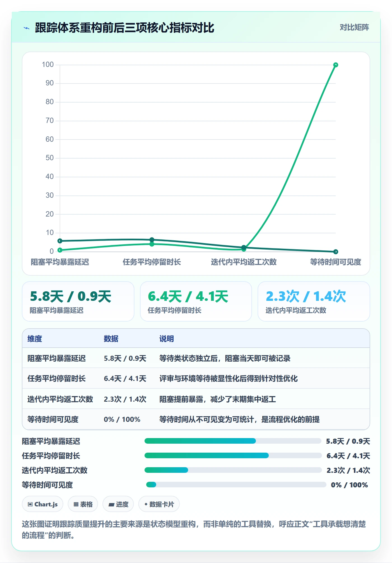Click the light green point above 阻塞平均暴露延迟 in the chart
Image resolution: width=392 pixels, height=563 pixels.
coord(60,250)
